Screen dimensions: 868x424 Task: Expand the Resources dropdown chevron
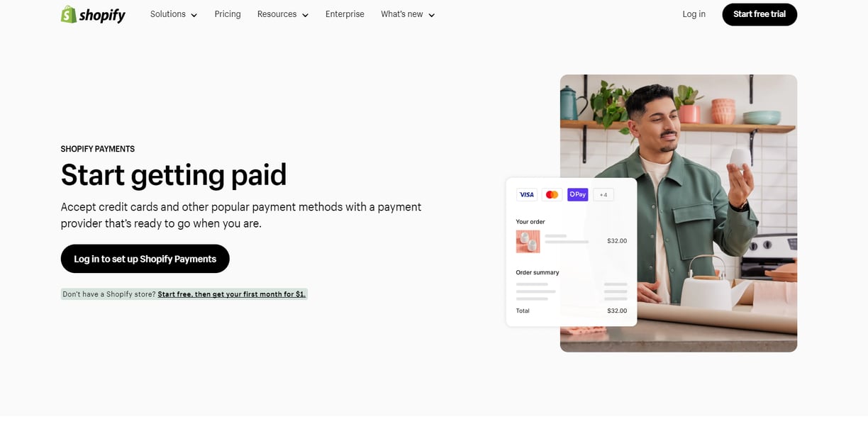tap(305, 15)
